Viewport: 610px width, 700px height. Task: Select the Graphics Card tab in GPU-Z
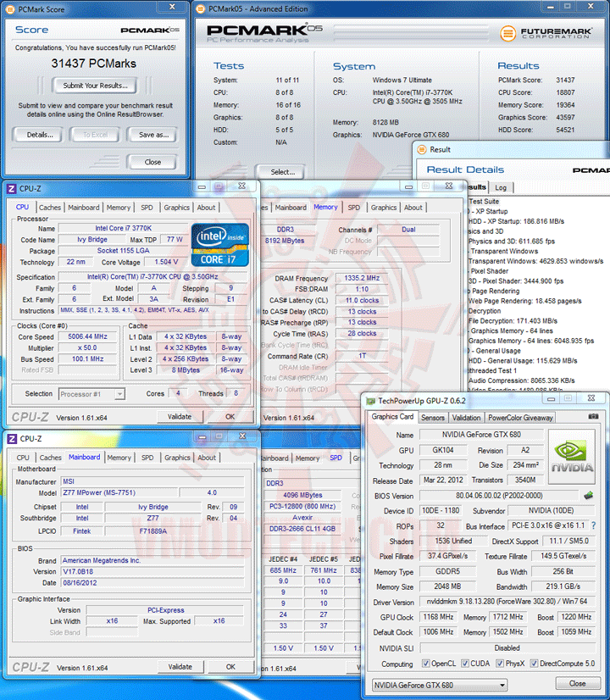coord(392,416)
